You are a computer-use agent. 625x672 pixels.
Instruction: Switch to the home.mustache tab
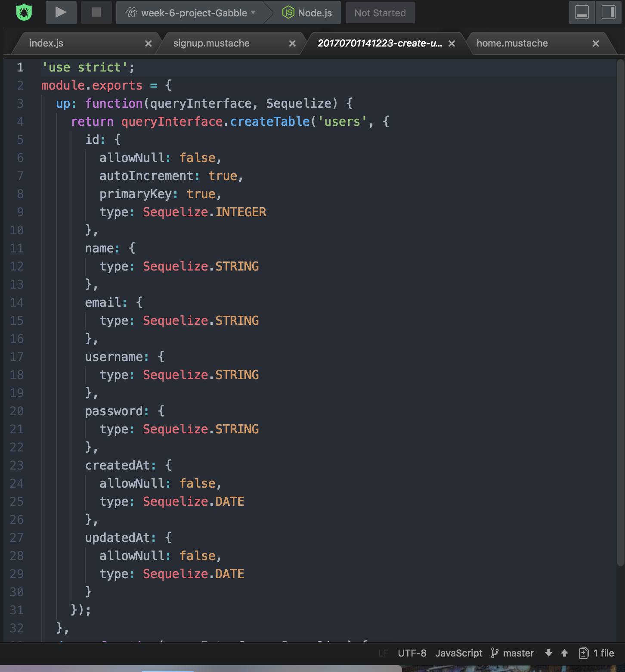[x=512, y=43]
